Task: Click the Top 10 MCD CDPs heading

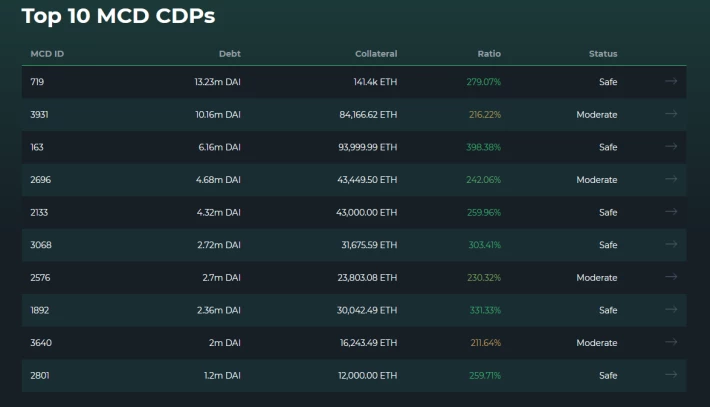Action: coord(118,16)
